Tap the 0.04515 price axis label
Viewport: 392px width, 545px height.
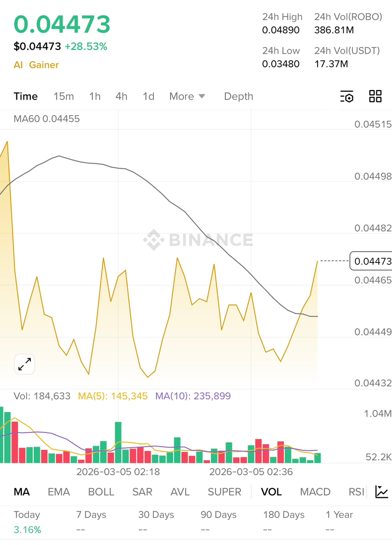[x=373, y=125]
